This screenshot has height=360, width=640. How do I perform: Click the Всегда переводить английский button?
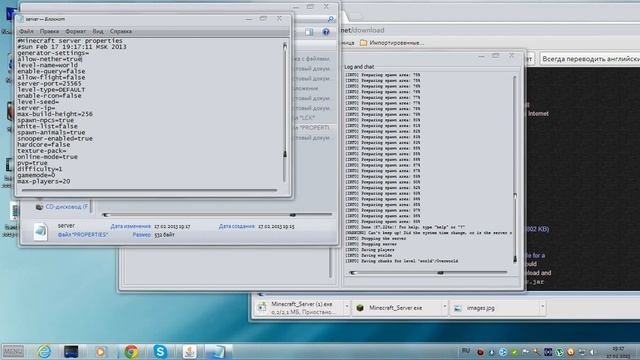(590, 59)
